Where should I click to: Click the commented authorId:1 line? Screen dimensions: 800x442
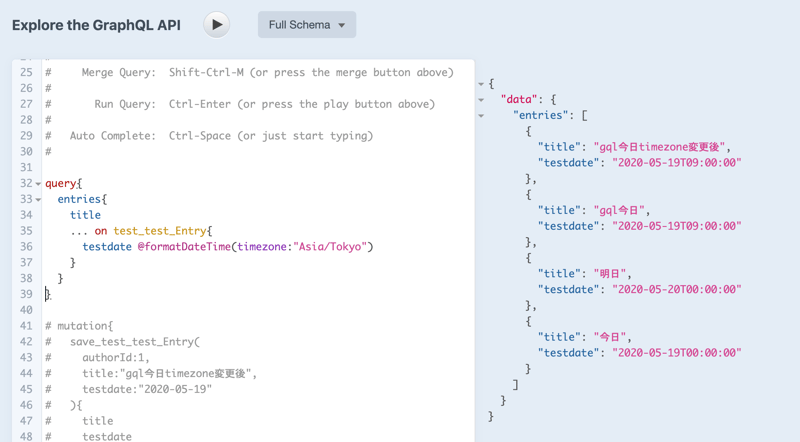point(115,358)
